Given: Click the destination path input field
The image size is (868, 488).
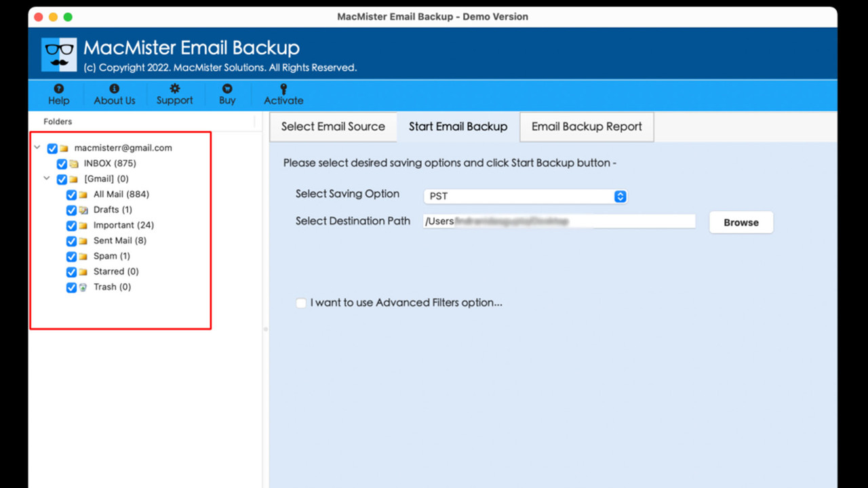Looking at the screenshot, I should [559, 221].
